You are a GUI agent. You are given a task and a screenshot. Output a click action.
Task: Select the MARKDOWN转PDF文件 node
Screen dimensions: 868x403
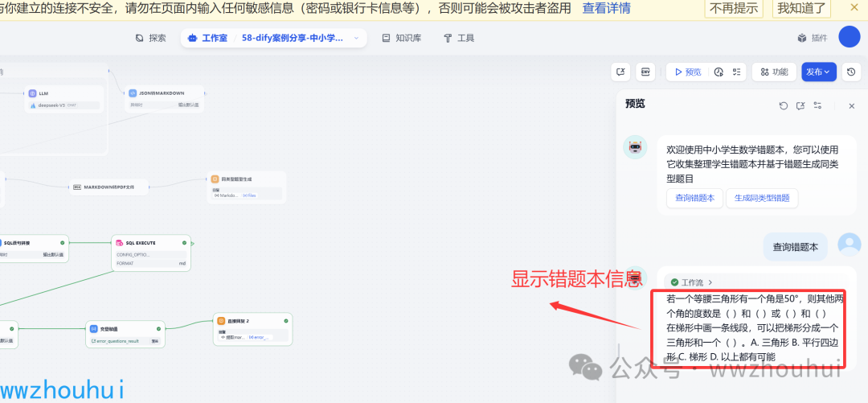click(x=109, y=187)
